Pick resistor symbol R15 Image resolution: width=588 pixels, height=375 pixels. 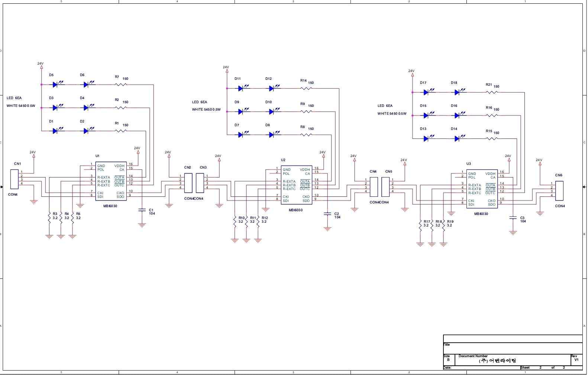pos(492,138)
